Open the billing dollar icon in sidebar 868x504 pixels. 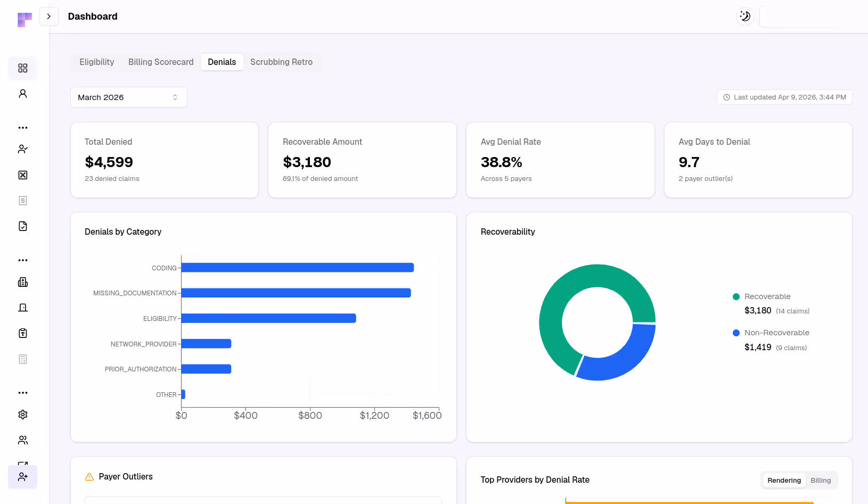tap(22, 200)
